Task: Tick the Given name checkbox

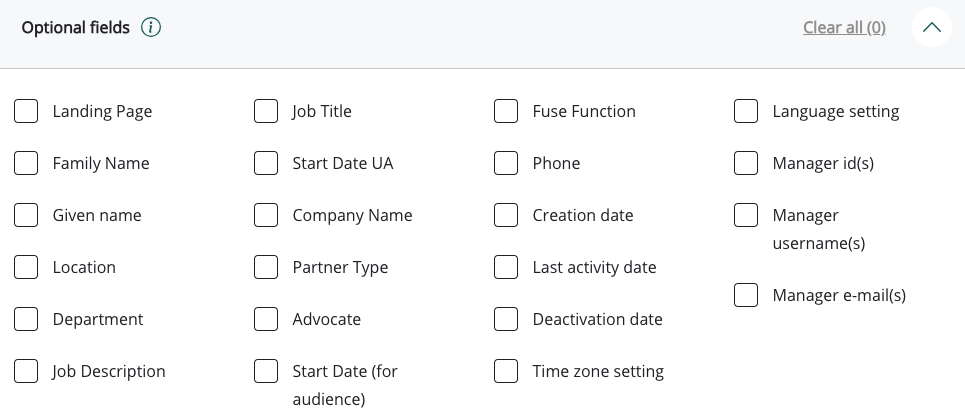Action: tap(26, 215)
